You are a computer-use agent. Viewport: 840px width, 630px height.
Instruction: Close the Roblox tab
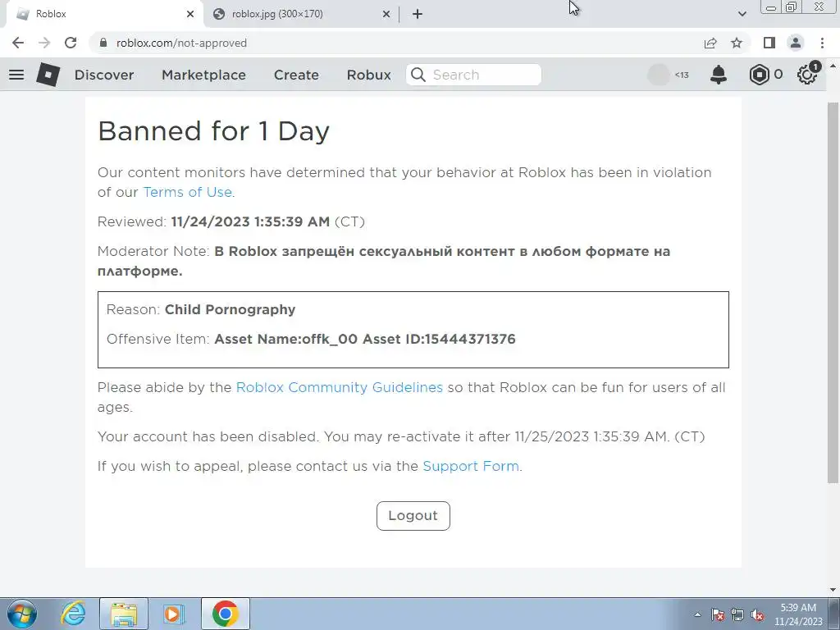point(190,14)
